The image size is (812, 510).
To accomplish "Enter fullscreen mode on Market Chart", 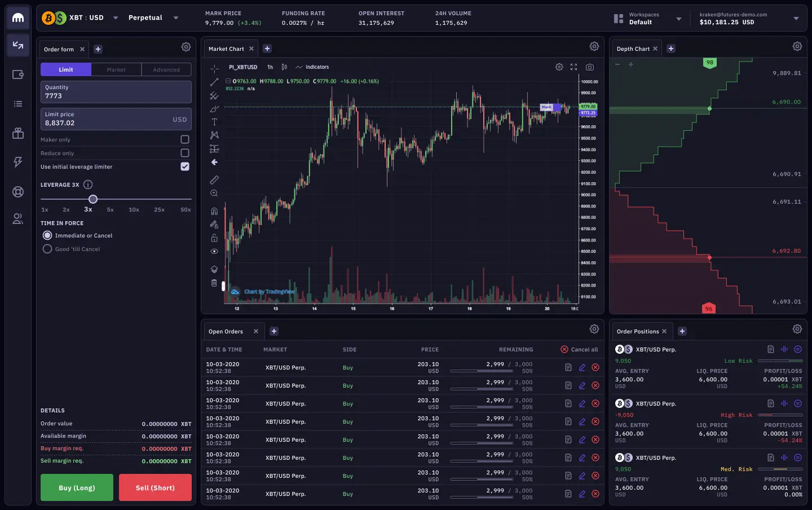I will (x=573, y=67).
